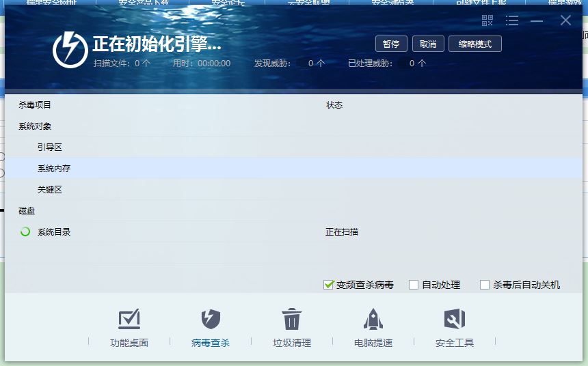Close the antivirus scan window
The image size is (588, 366).
tap(565, 20)
